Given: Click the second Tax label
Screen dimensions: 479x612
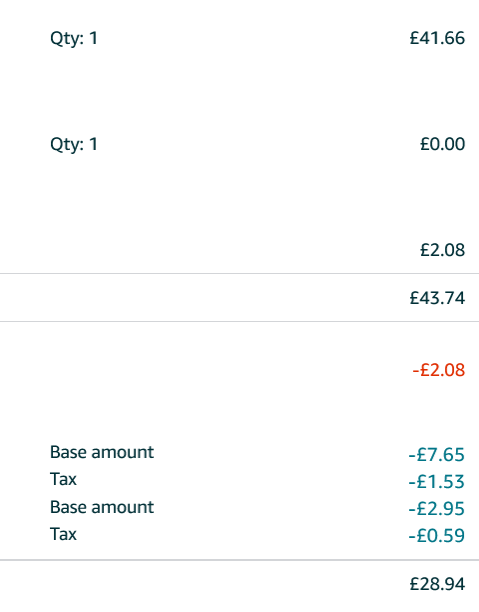Looking at the screenshot, I should (x=63, y=534).
